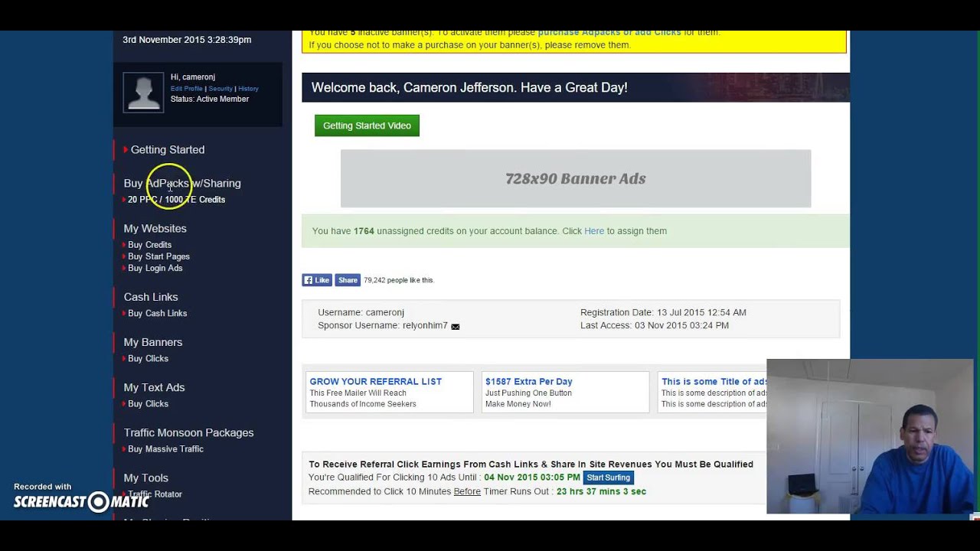The width and height of the screenshot is (980, 551).
Task: Click the Status: Active Member text
Action: [210, 99]
